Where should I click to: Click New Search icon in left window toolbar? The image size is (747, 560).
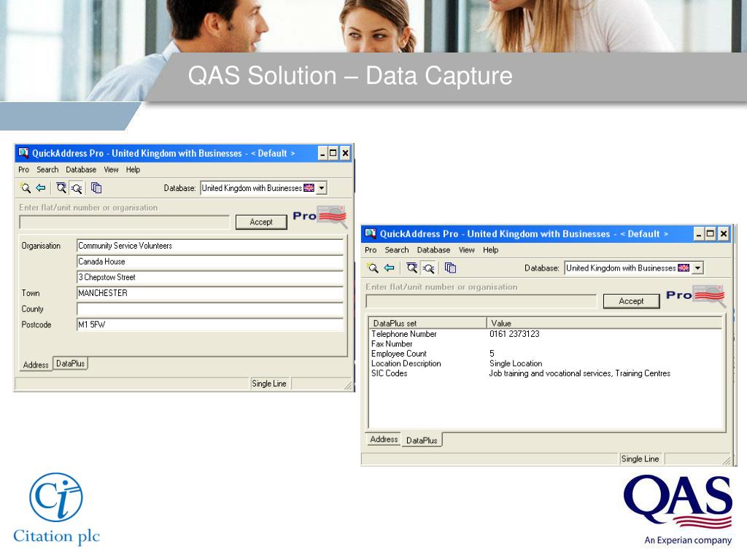click(26, 188)
